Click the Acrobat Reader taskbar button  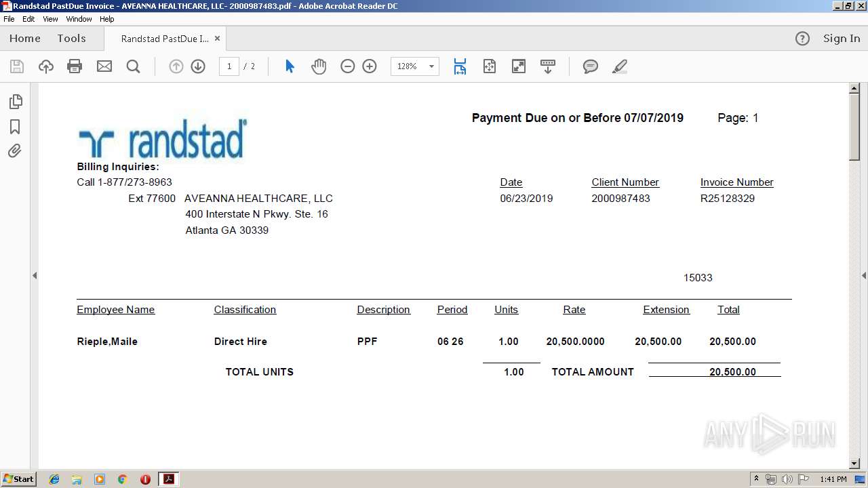[168, 479]
